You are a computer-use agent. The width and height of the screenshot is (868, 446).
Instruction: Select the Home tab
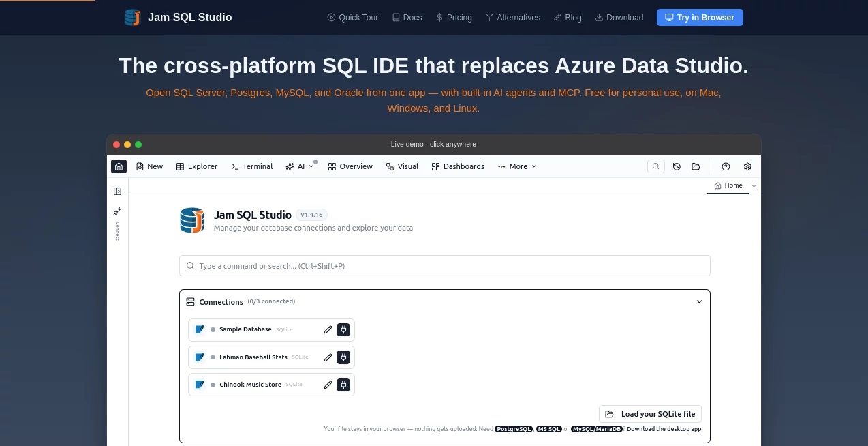(728, 185)
